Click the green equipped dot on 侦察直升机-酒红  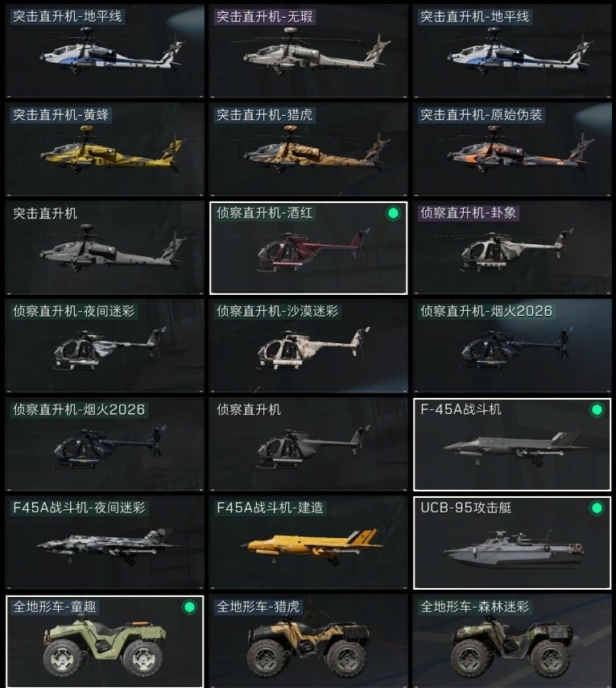point(393,213)
